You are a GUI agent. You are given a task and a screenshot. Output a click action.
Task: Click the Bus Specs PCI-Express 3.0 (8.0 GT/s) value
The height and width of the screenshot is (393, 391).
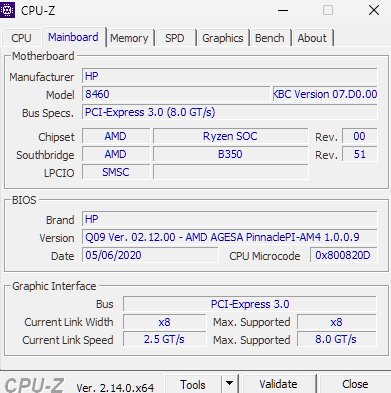[230, 112]
